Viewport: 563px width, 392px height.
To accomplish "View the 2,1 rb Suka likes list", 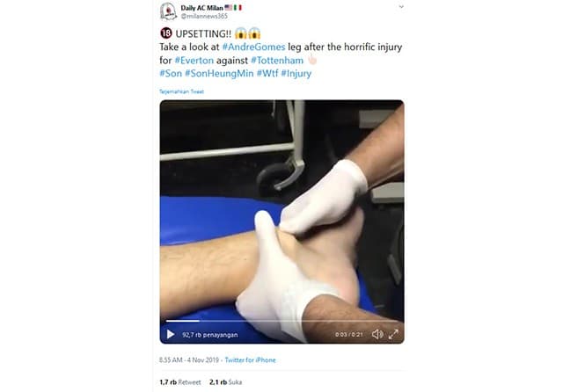I will point(225,382).
